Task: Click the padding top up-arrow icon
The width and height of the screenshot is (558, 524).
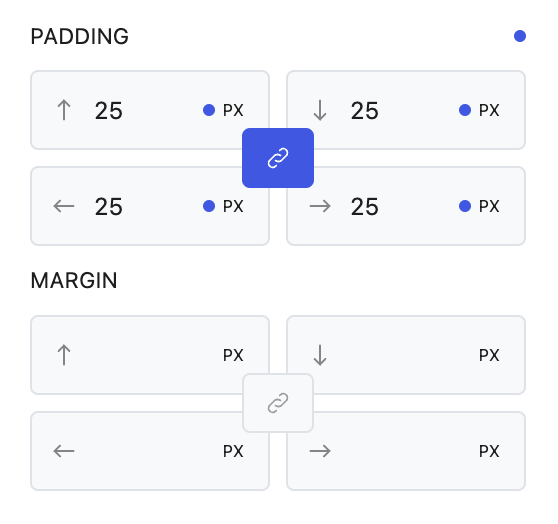Action: pyautogui.click(x=64, y=110)
